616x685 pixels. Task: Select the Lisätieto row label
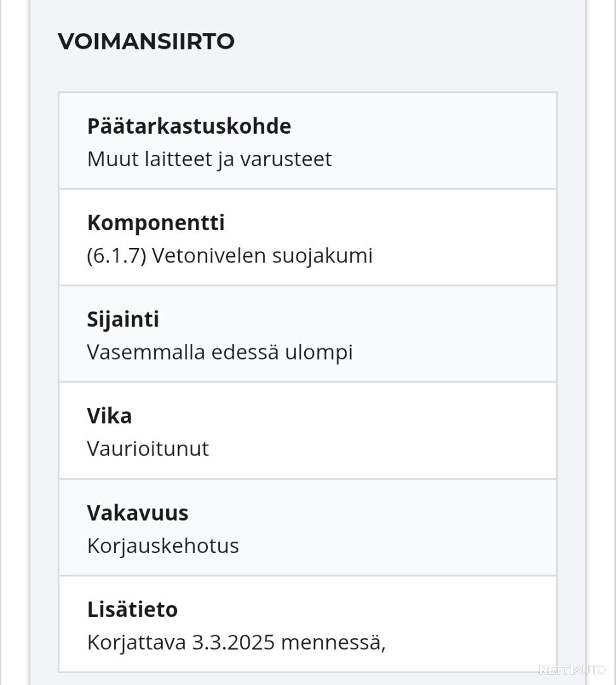[x=132, y=610]
